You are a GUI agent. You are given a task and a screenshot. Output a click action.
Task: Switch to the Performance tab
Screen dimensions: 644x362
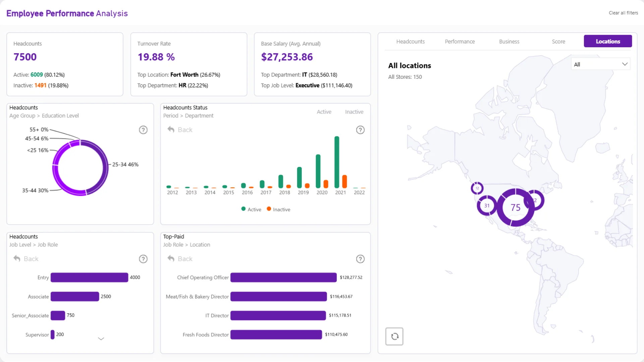(x=460, y=42)
